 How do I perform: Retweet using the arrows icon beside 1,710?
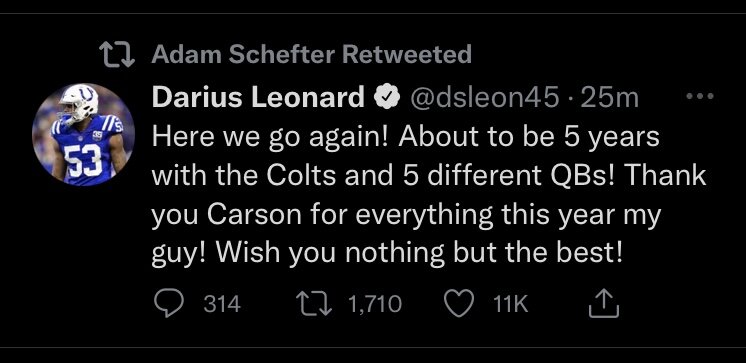pos(314,304)
